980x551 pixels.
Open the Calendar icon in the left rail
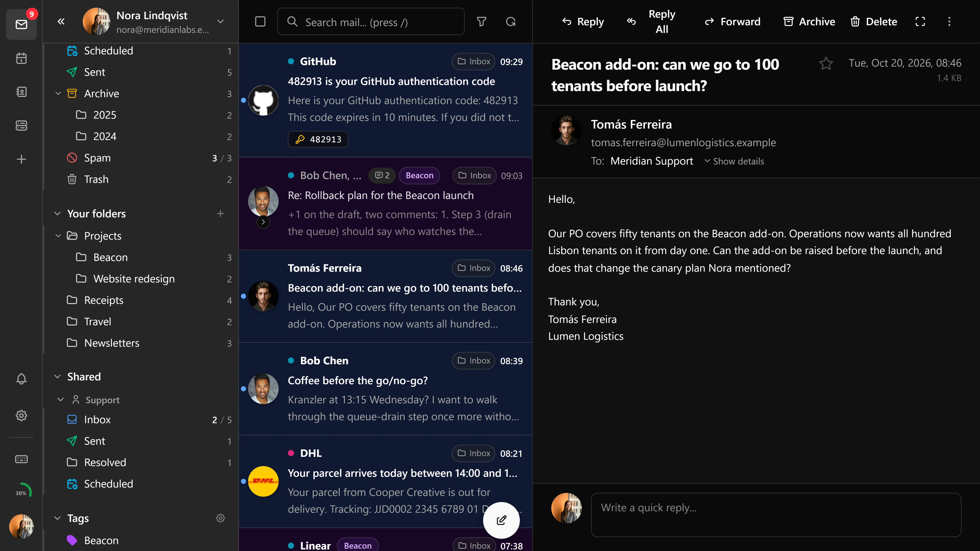click(x=21, y=58)
